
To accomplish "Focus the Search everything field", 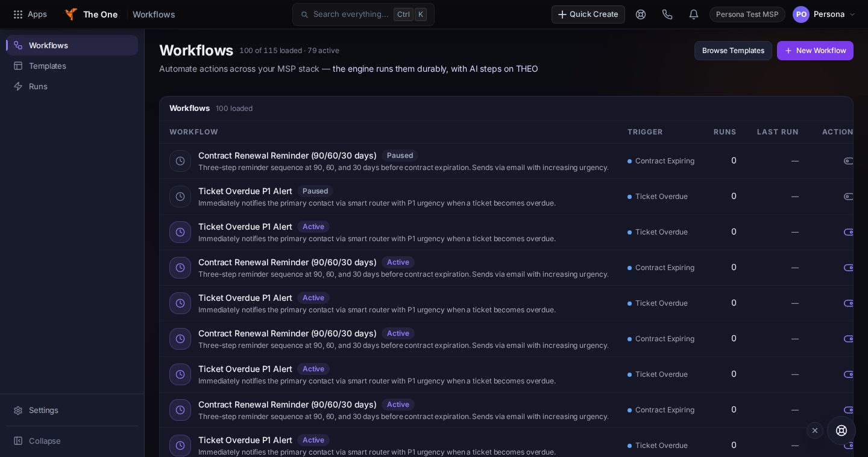I will pos(363,14).
